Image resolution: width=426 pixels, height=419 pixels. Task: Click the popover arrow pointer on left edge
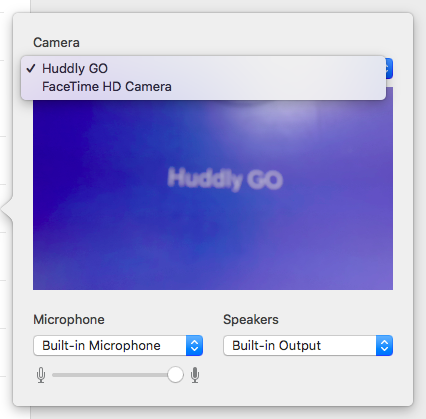click(7, 209)
